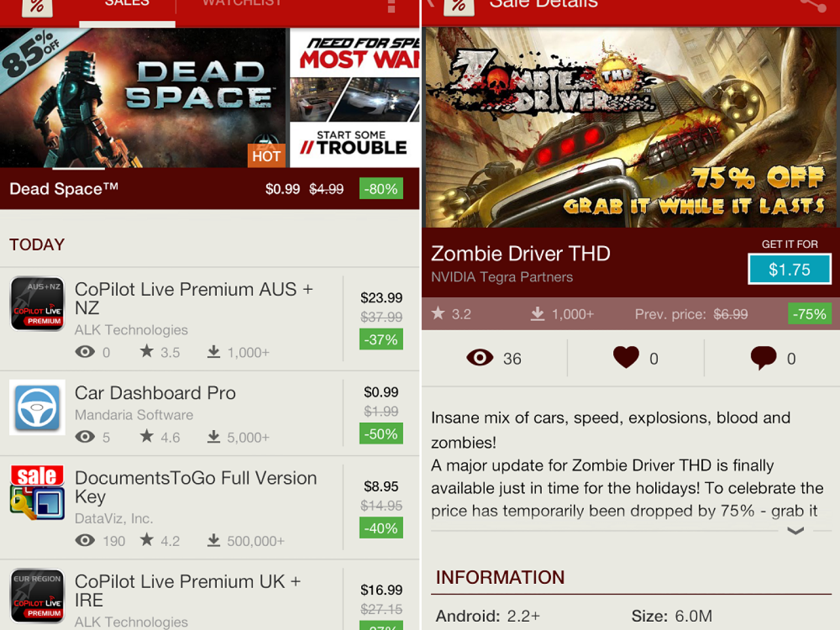Tap the downloads icon for Car Dashboard Pro
Image resolution: width=840 pixels, height=630 pixels.
[214, 437]
